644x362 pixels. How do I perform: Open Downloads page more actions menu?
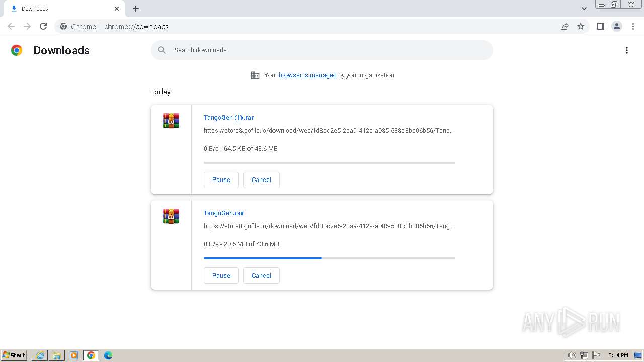pyautogui.click(x=627, y=50)
